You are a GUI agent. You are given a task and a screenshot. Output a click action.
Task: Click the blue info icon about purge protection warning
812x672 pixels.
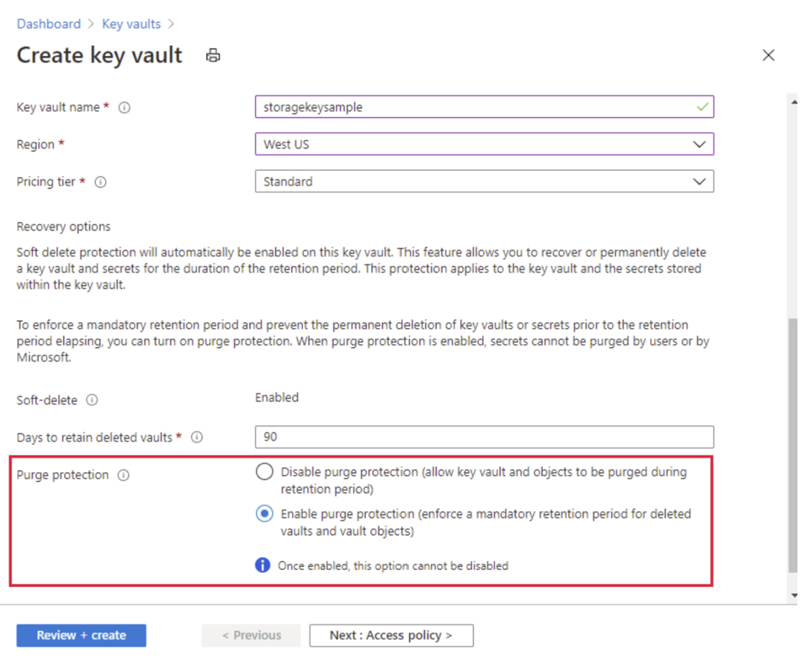[x=264, y=565]
